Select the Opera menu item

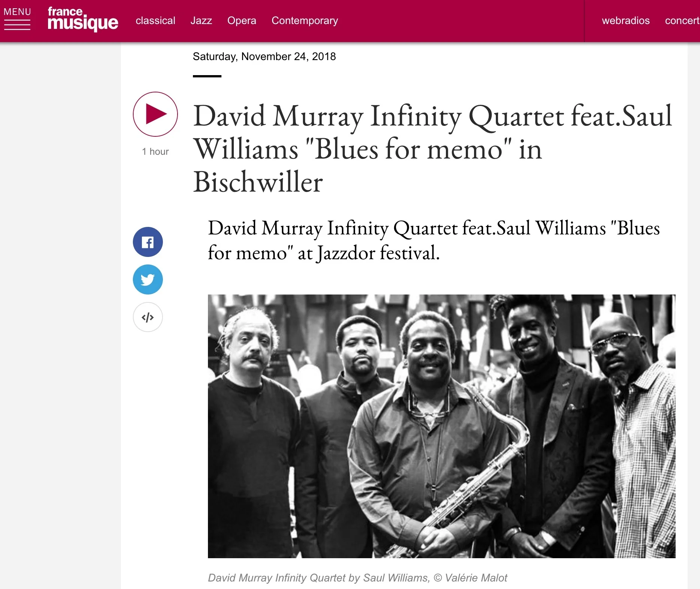click(x=242, y=21)
